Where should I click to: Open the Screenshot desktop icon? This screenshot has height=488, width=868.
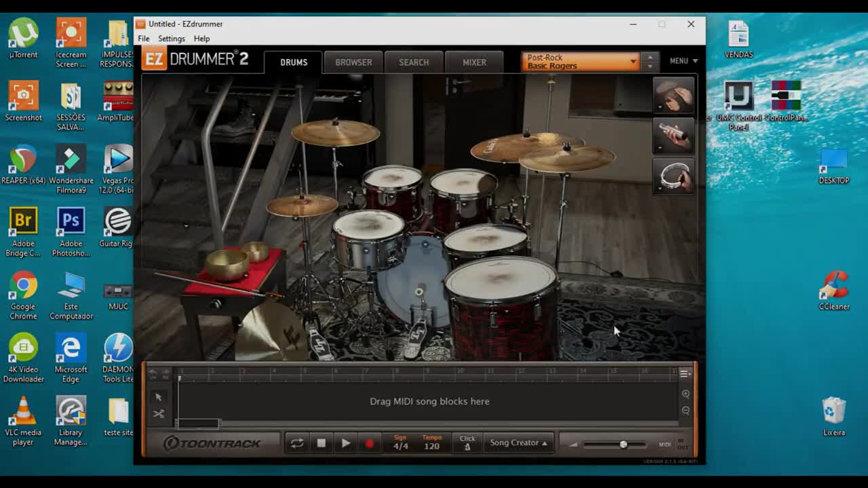[24, 102]
